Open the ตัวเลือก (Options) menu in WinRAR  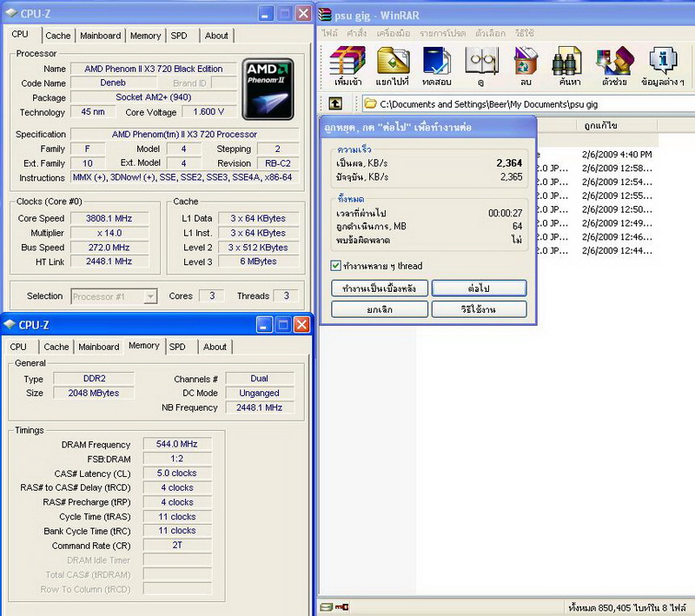(x=490, y=33)
